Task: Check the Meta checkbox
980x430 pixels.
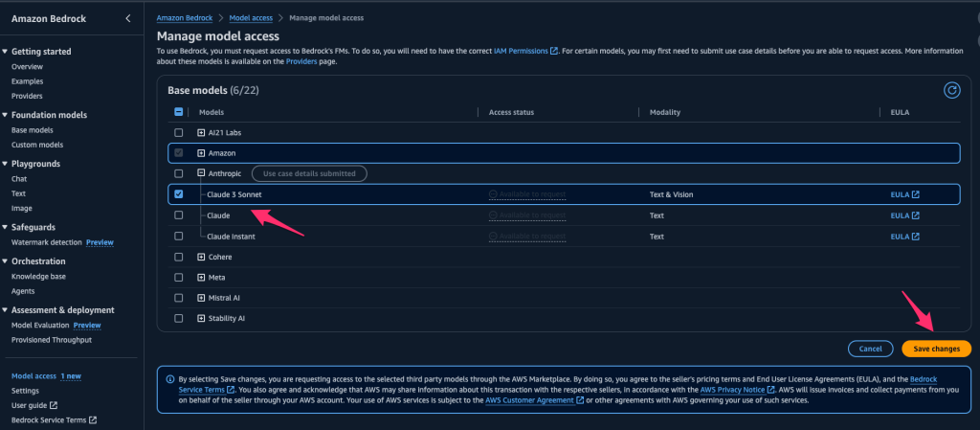Action: 179,278
